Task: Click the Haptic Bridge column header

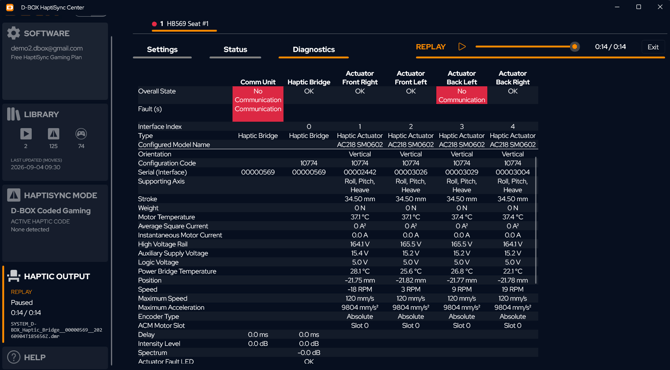Action: [309, 82]
